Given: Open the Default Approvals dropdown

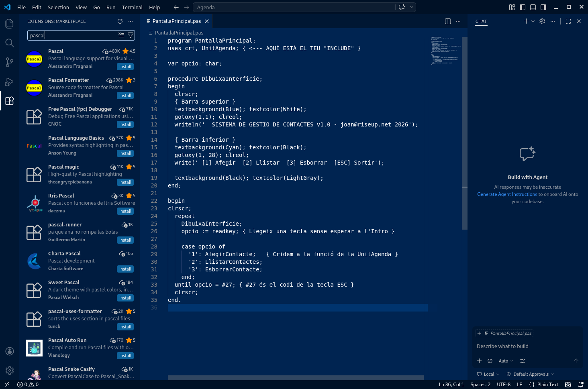Looking at the screenshot, I should point(530,374).
